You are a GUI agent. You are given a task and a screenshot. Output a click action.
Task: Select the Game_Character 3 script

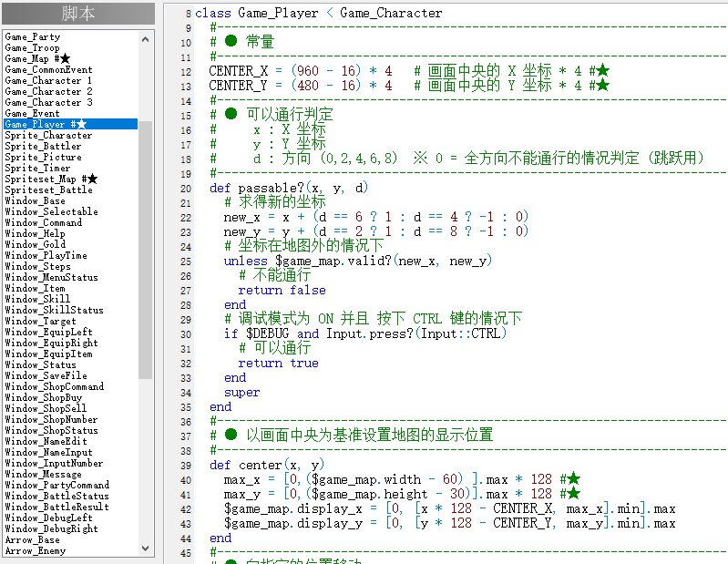48,102
